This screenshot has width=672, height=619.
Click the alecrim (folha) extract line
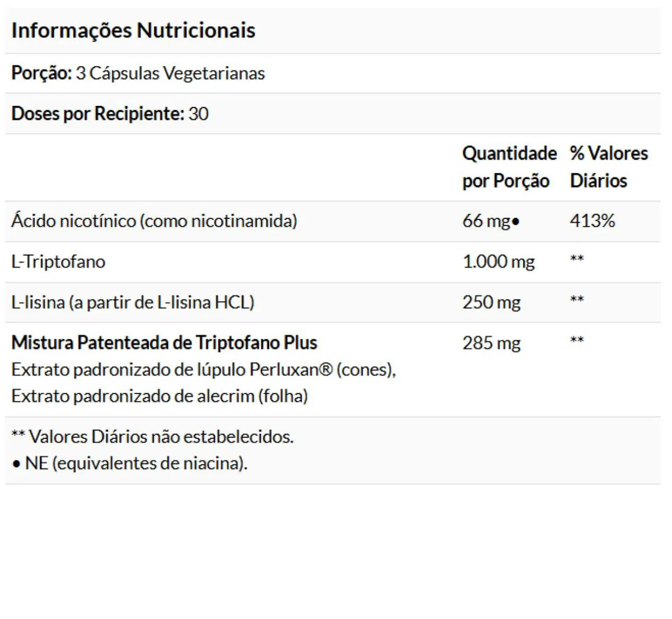click(160, 396)
